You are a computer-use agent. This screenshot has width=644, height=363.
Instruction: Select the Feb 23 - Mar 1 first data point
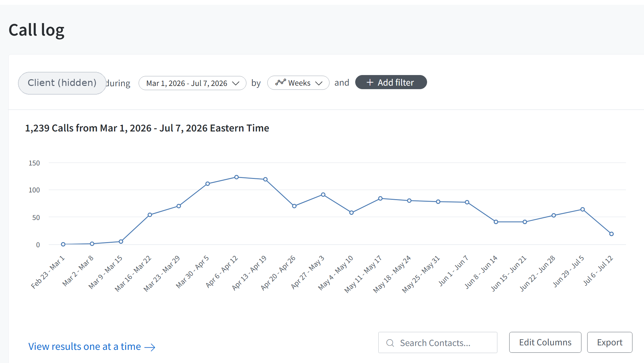point(63,244)
